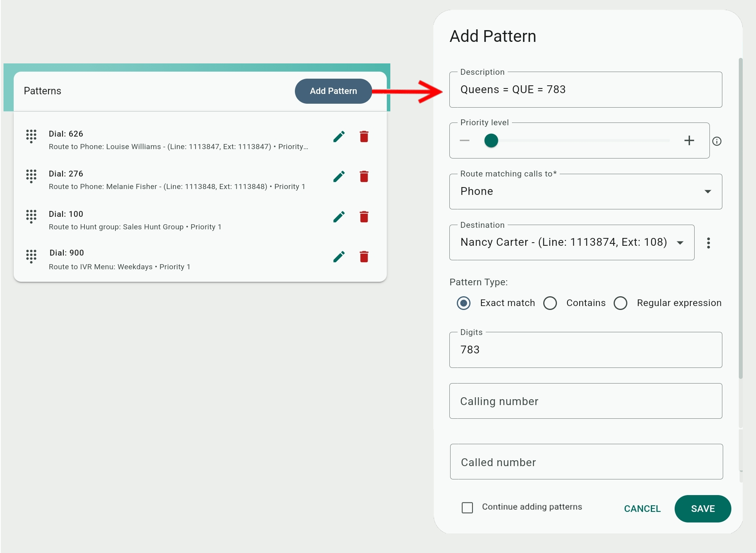Click the priority level slider thumb
Viewport: 756px width, 553px height.
click(x=491, y=141)
